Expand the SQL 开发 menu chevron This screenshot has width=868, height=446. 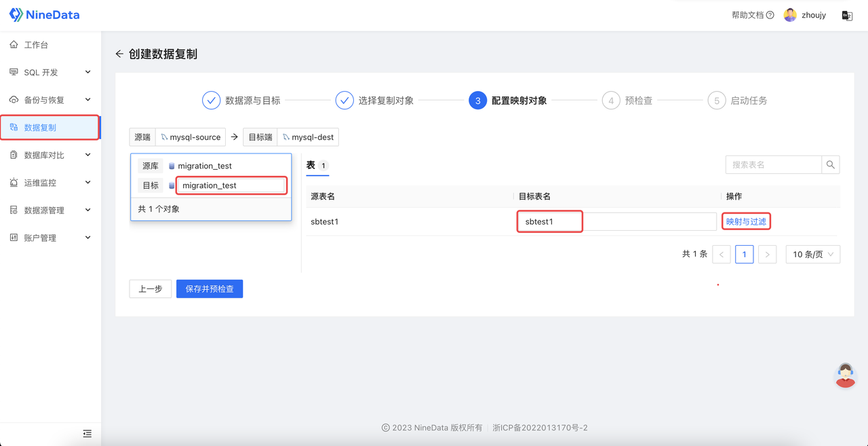coord(88,72)
